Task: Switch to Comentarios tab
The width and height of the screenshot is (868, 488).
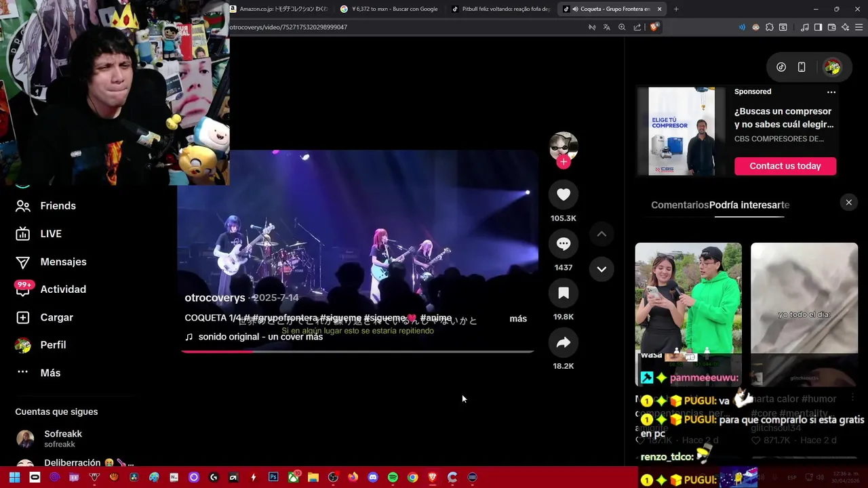Action: tap(679, 205)
